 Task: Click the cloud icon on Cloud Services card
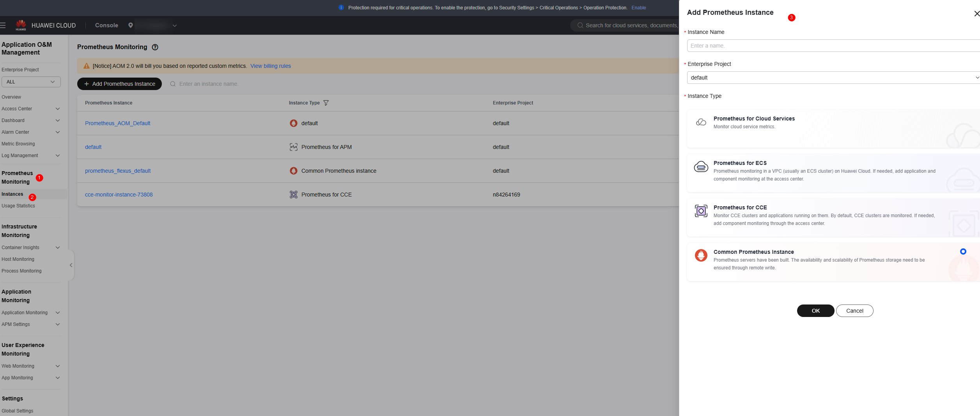(x=701, y=122)
